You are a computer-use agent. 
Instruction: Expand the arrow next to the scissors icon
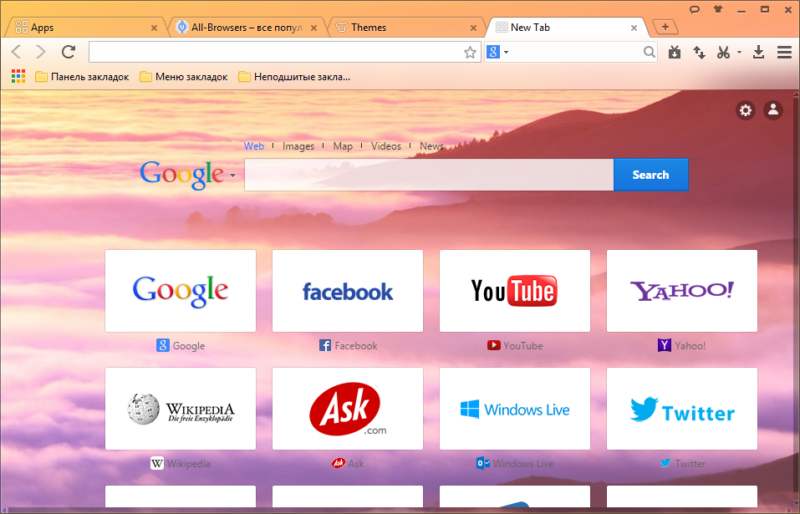739,52
